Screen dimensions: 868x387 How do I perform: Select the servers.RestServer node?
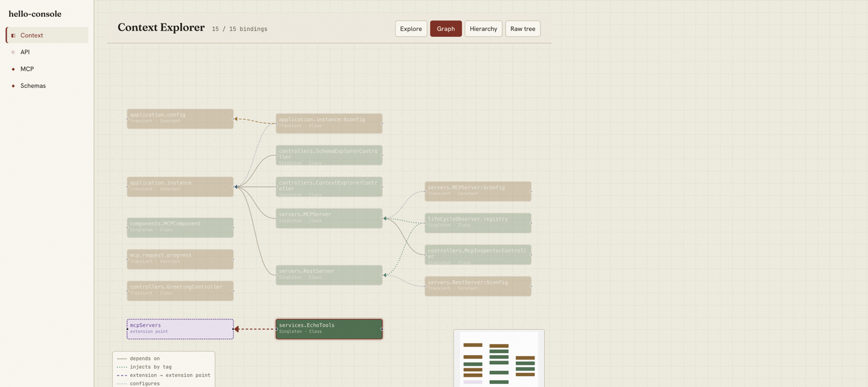tap(329, 275)
